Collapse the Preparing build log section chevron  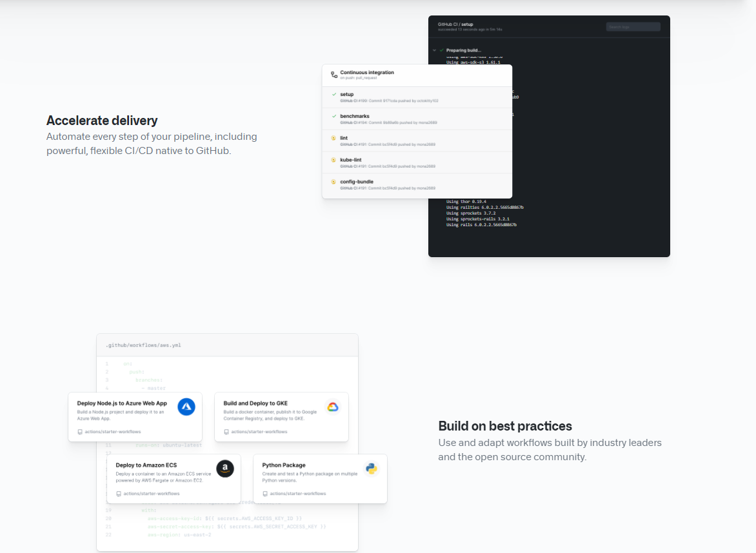(434, 50)
